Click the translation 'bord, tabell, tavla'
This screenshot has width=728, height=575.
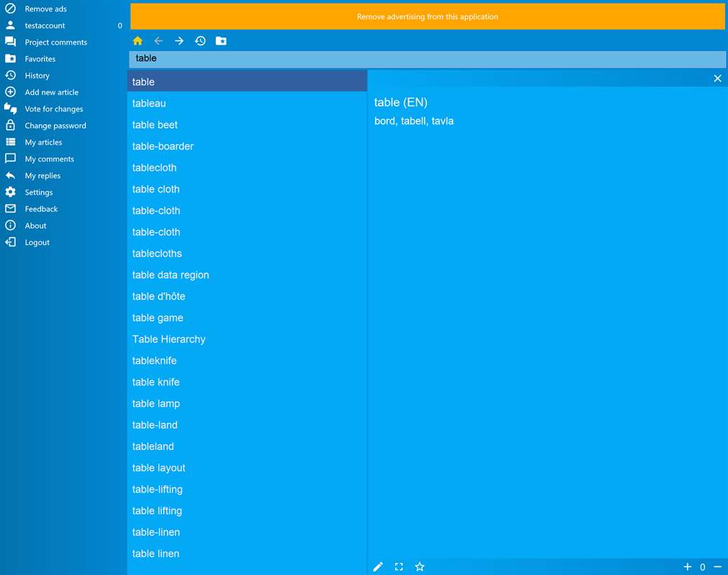(413, 121)
